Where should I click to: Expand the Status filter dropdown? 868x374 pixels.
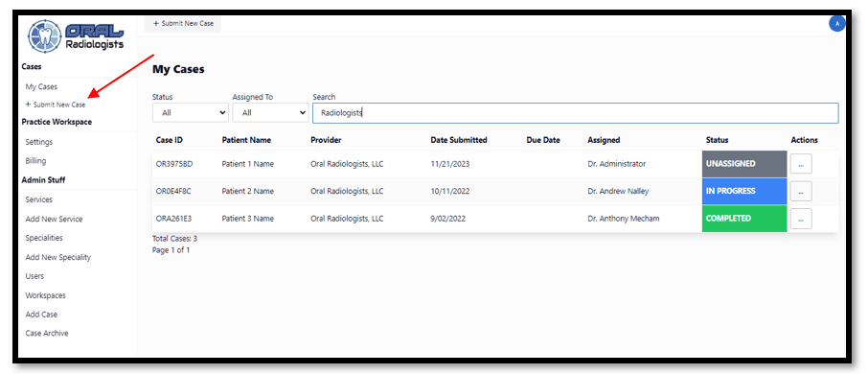coord(190,112)
